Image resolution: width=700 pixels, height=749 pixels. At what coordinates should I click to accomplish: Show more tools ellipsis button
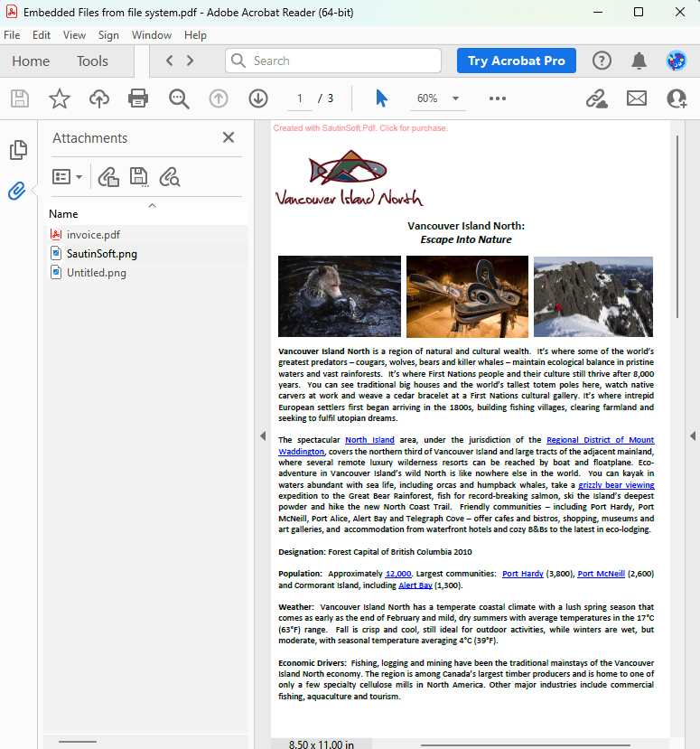point(497,98)
